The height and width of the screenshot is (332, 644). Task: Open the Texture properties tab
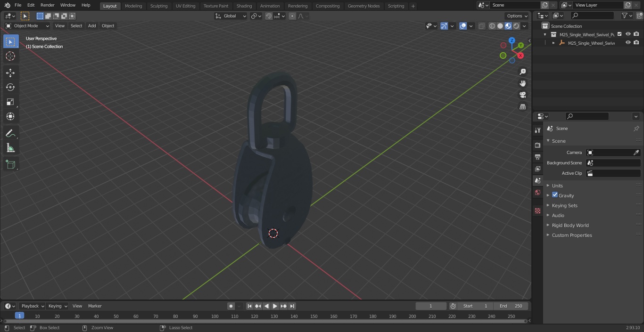click(537, 211)
